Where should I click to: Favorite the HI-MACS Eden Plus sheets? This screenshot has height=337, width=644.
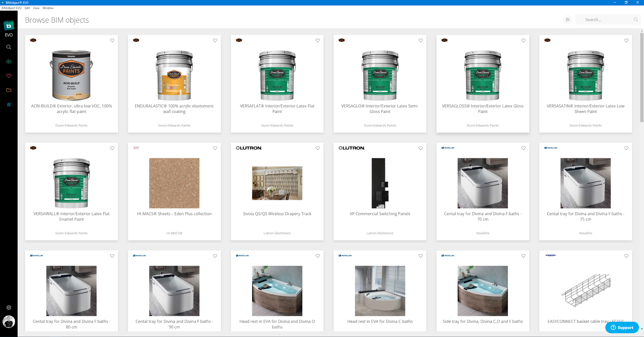point(215,148)
